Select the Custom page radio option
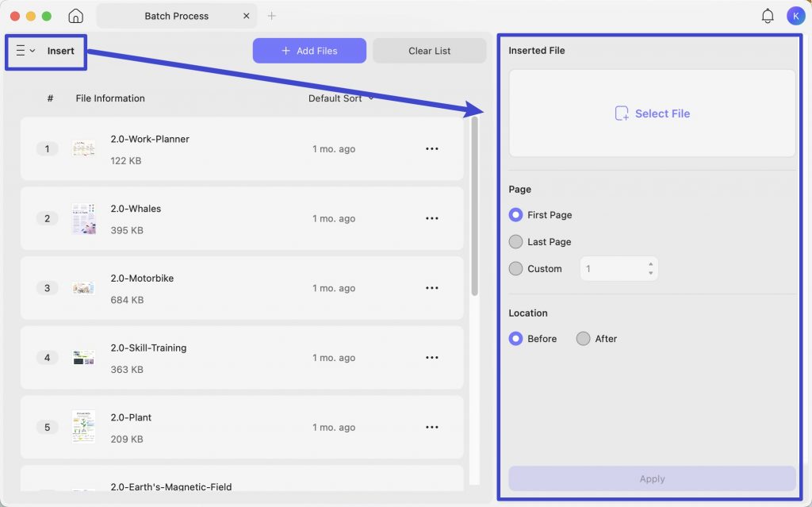The image size is (812, 507). [515, 268]
